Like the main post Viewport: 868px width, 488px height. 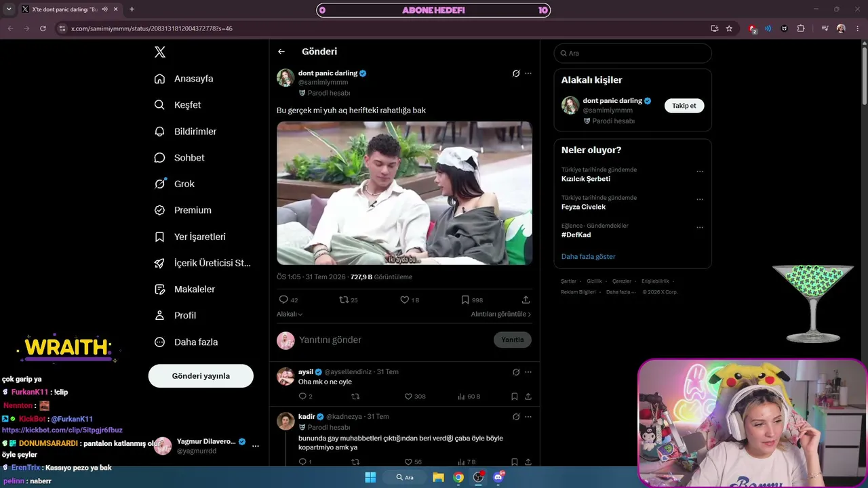click(x=410, y=300)
